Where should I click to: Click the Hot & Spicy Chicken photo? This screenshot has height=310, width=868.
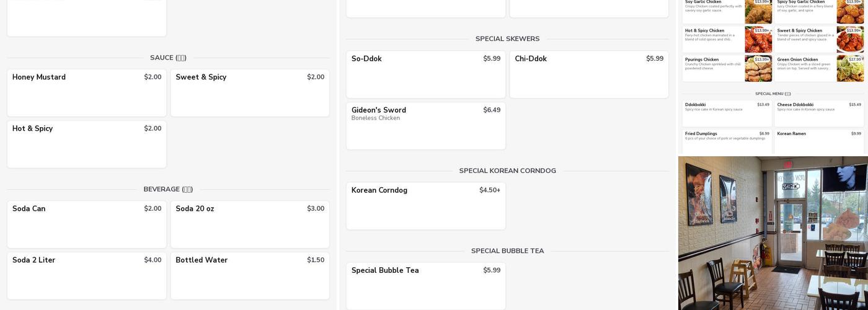(x=758, y=40)
